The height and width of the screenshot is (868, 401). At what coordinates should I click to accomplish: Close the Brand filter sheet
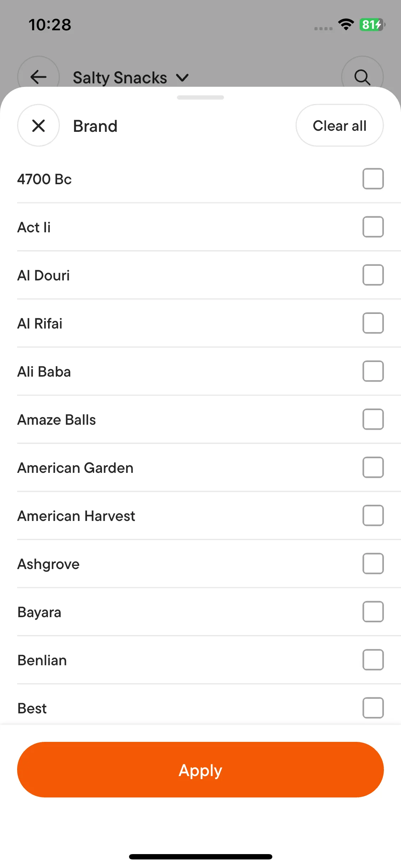[x=38, y=125]
